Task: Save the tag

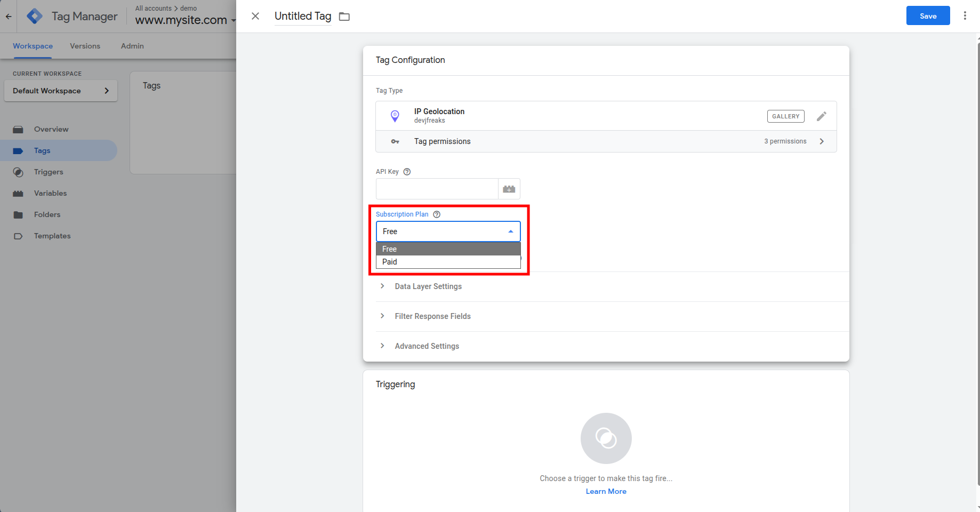Action: pos(928,16)
